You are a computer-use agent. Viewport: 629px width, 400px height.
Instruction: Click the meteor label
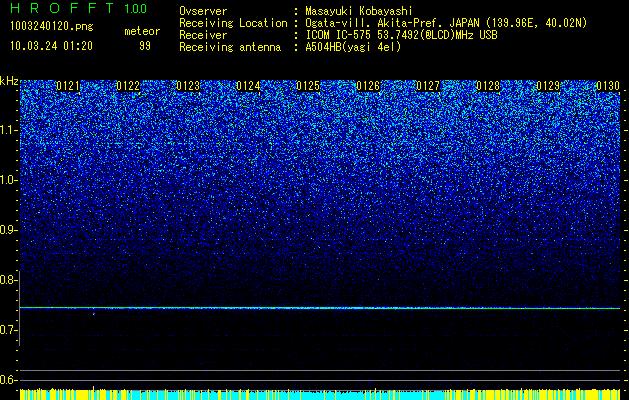(142, 31)
